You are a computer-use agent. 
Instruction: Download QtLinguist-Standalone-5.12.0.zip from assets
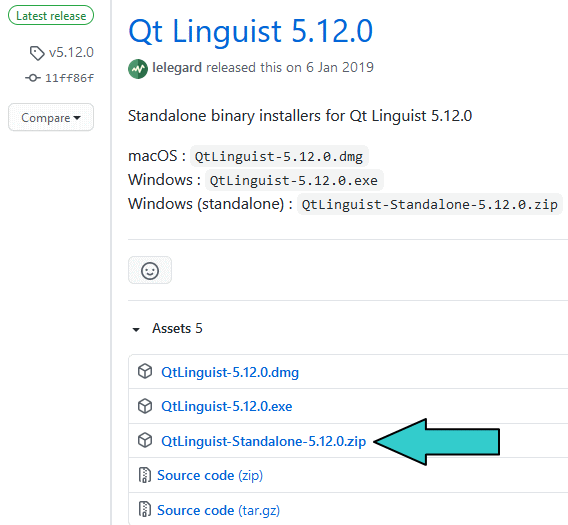pyautogui.click(x=264, y=441)
